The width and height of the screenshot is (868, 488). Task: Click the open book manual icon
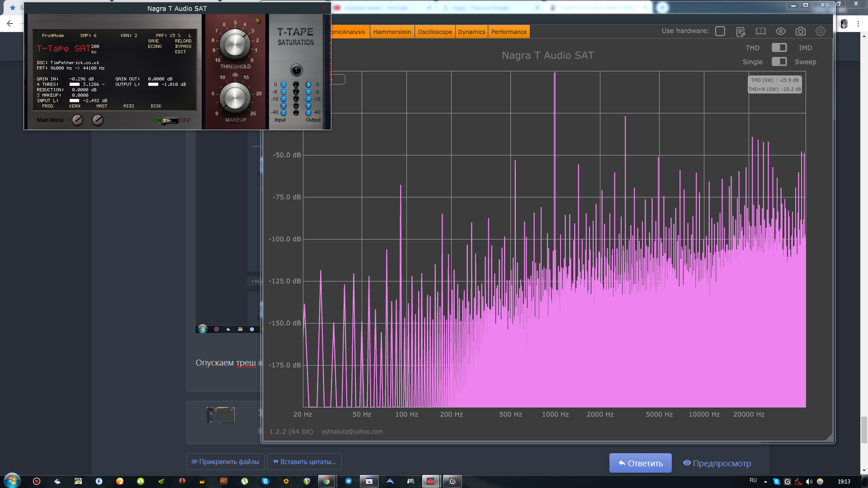[x=761, y=32]
